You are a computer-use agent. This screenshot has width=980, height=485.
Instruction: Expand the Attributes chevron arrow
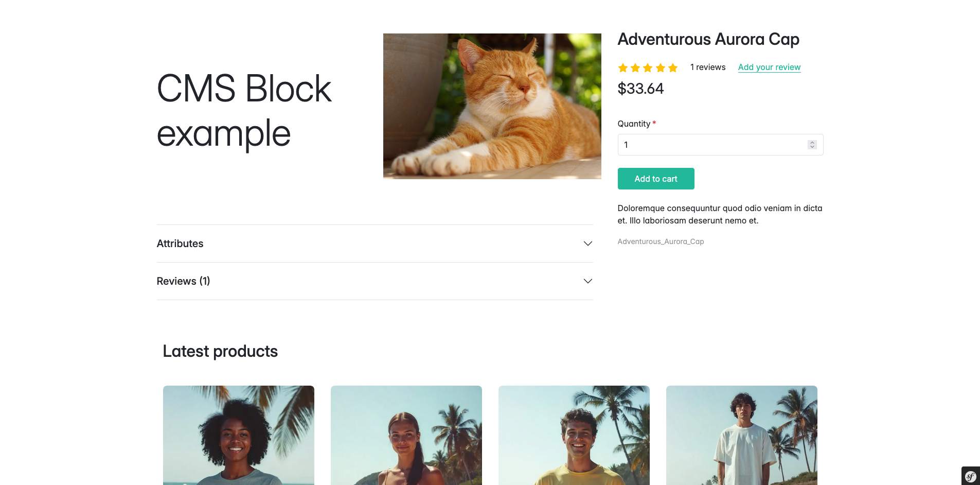tap(587, 244)
